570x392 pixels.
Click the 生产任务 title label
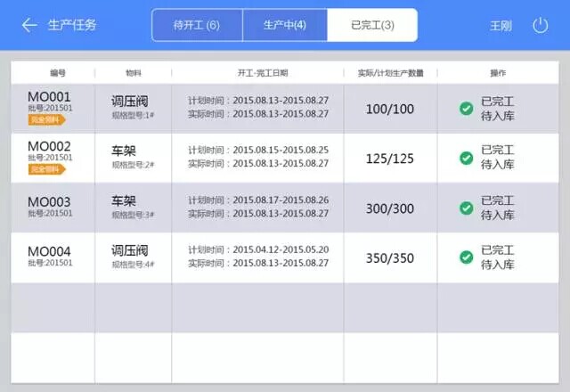[x=71, y=25]
